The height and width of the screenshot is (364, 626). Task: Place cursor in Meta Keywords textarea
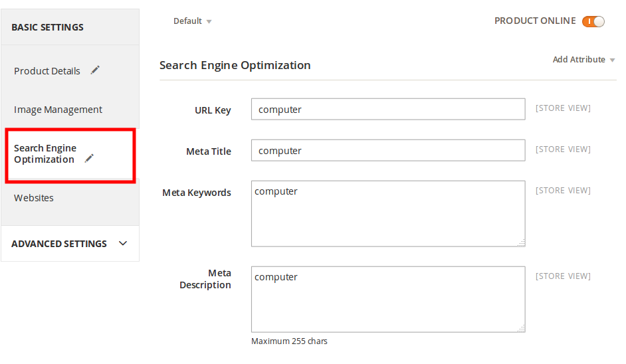point(388,213)
